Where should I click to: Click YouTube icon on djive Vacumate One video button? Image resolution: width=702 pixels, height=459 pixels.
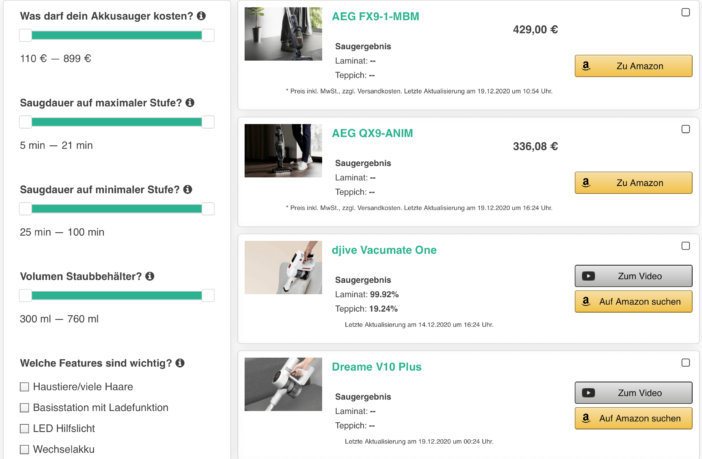pyautogui.click(x=589, y=277)
